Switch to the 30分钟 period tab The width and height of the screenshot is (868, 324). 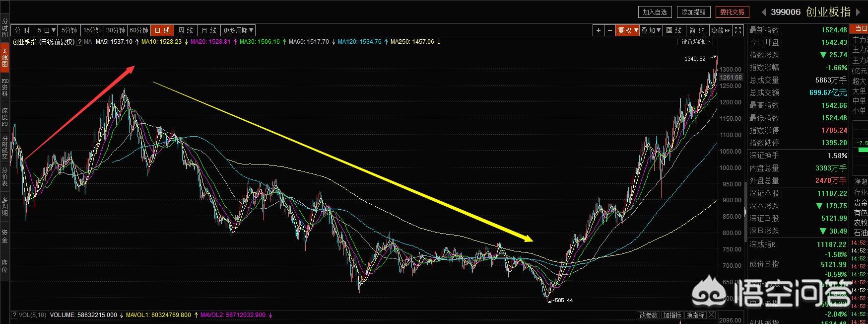(116, 30)
